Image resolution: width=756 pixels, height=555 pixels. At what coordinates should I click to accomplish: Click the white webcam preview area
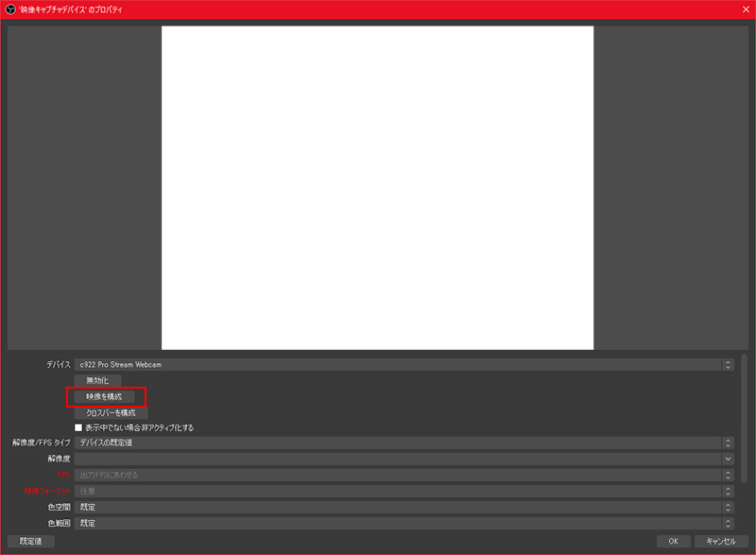point(377,187)
